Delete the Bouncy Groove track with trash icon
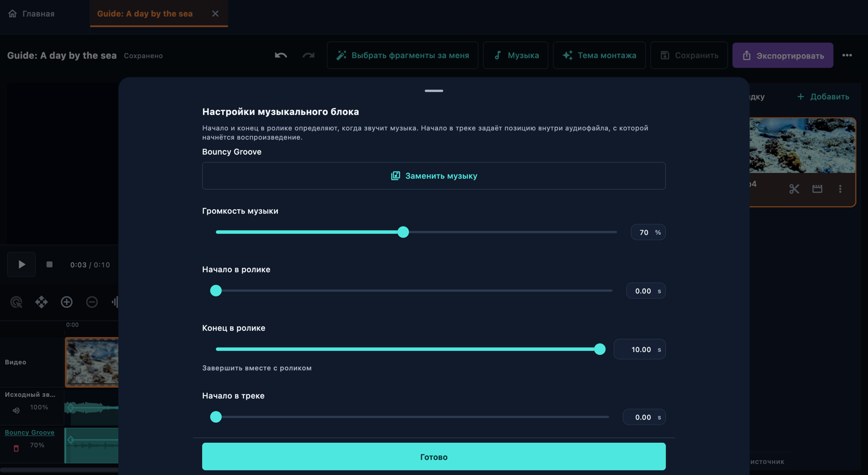 16,448
